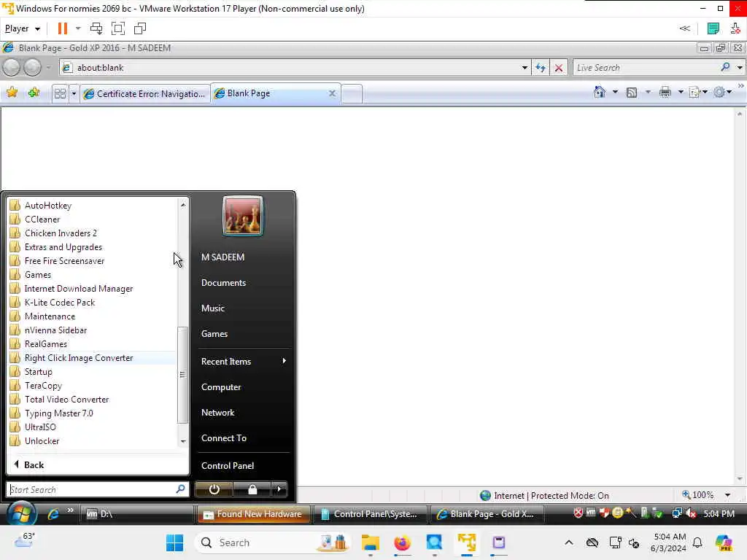Open Computer from the Start menu
The image size is (747, 560).
pos(221,387)
